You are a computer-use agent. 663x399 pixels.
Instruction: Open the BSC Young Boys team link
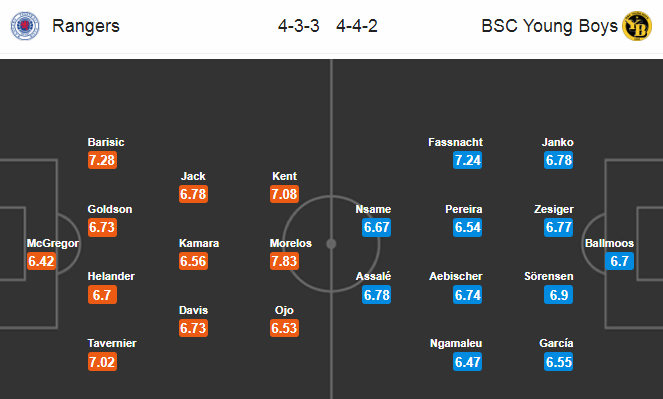[549, 26]
